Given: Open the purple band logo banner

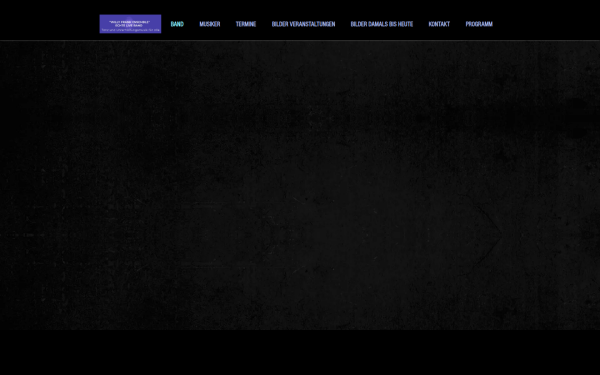Looking at the screenshot, I should point(130,24).
